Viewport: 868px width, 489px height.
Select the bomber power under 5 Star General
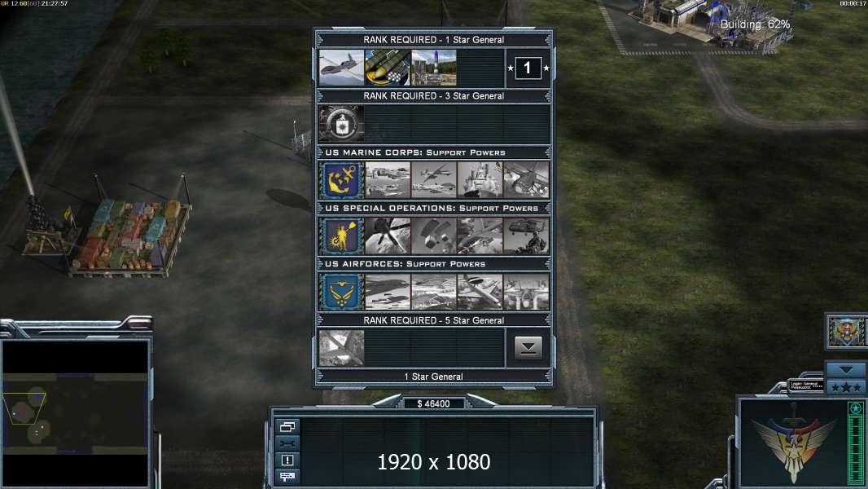(341, 348)
